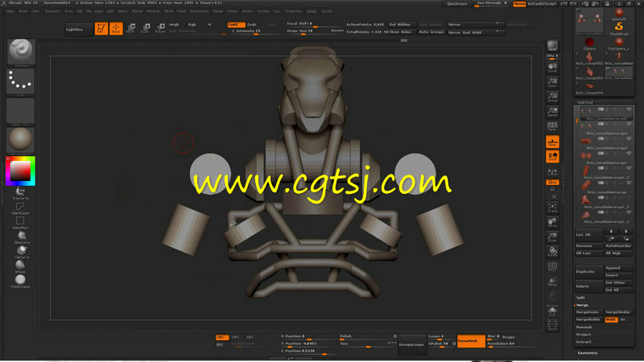
Task: Toggle the Qxyz rotation mode
Action: (552, 182)
